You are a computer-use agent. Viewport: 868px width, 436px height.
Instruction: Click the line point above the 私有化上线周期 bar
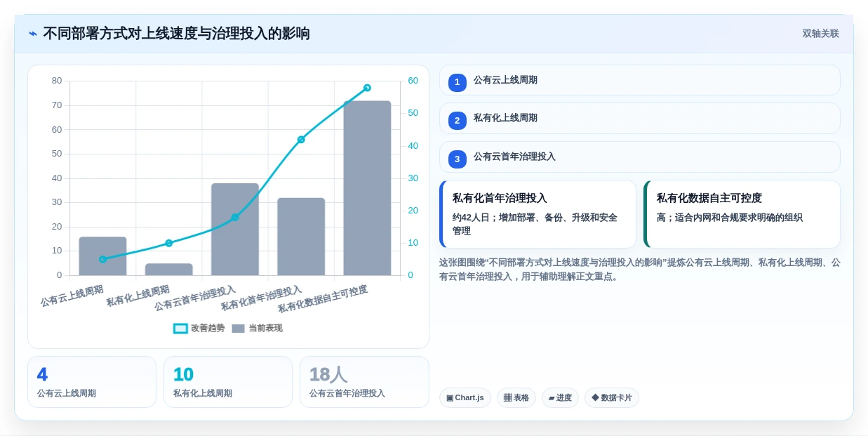coord(168,243)
